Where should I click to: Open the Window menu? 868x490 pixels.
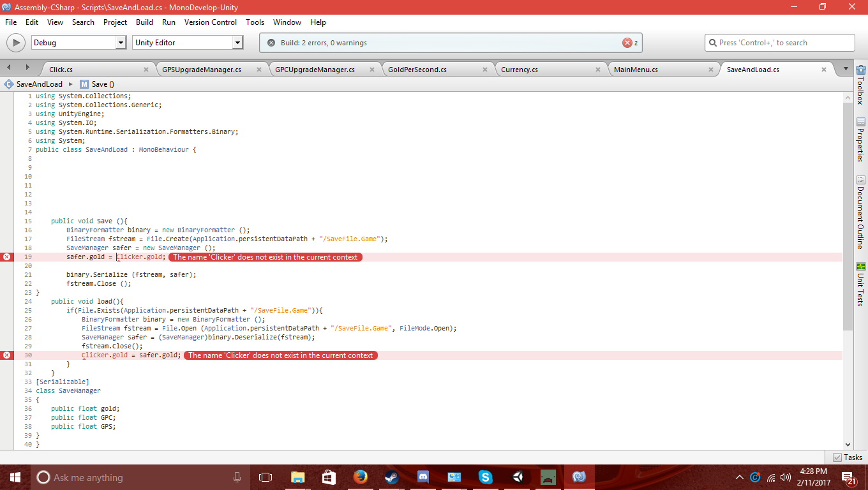point(287,22)
